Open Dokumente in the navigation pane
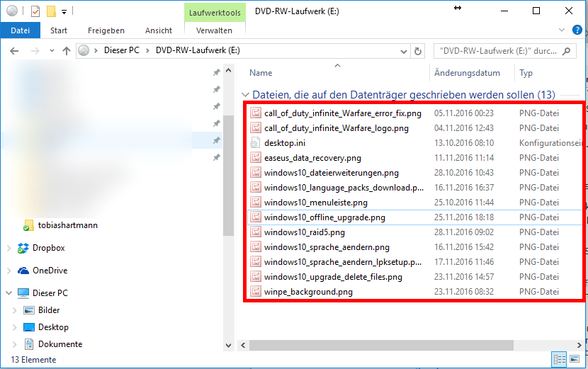The width and height of the screenshot is (588, 369). (x=60, y=344)
